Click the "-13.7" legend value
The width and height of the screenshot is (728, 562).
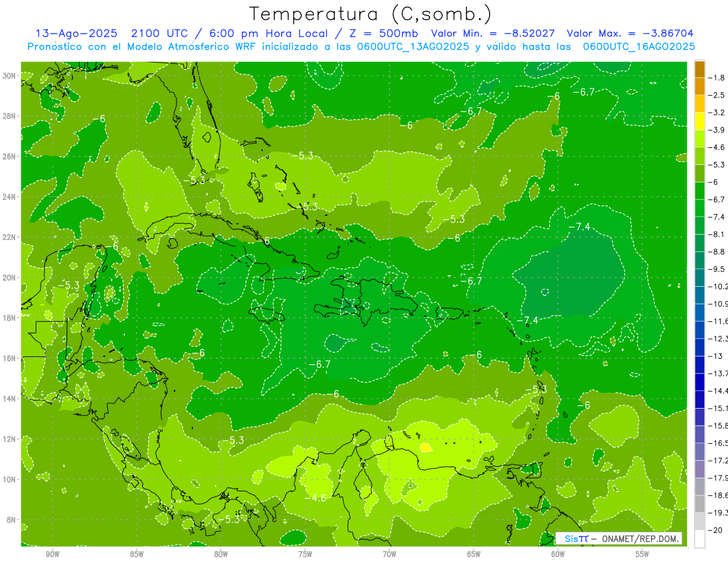(x=718, y=373)
